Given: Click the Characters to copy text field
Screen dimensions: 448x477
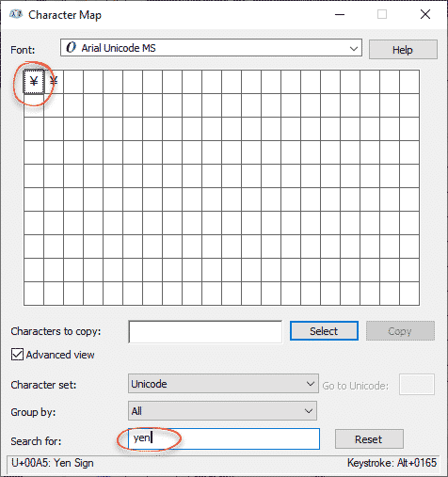Looking at the screenshot, I should click(205, 331).
